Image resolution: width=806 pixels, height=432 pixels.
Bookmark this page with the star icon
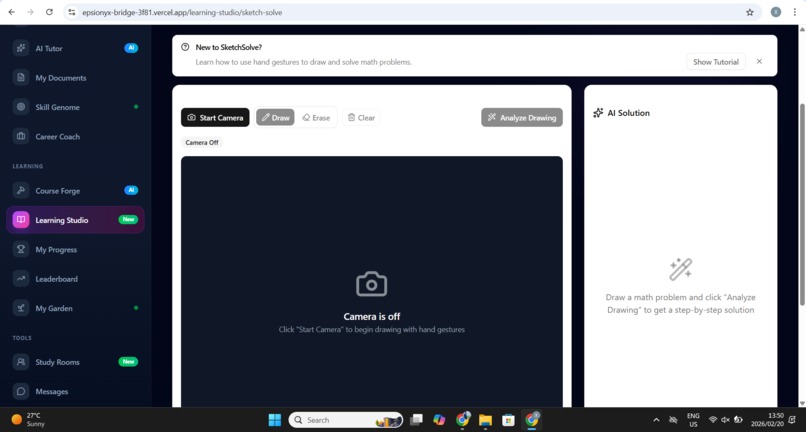749,12
